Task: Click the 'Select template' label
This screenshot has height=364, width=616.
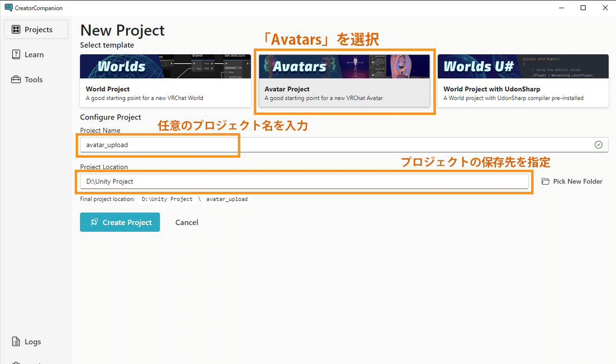Action: point(107,45)
